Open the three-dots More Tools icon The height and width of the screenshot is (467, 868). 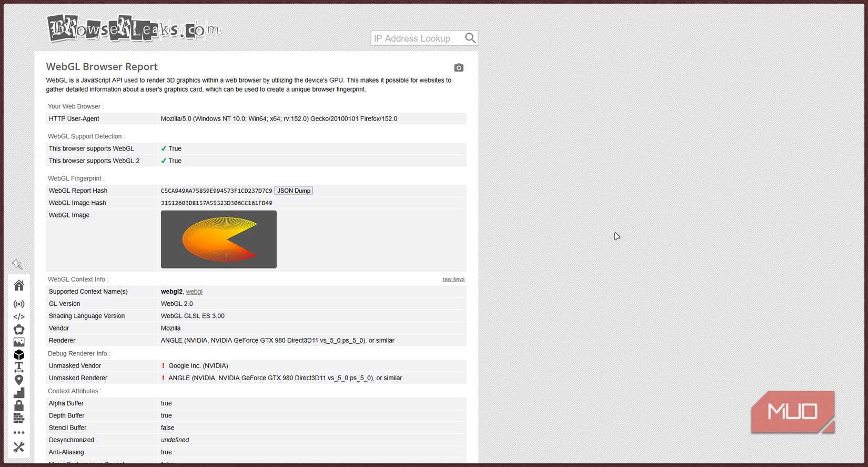(x=19, y=433)
